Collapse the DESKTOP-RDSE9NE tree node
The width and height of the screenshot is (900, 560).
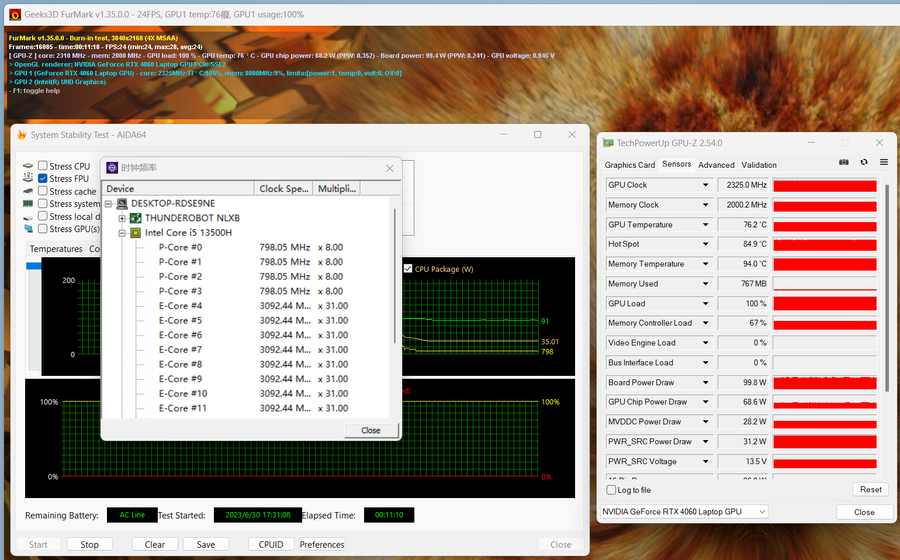point(108,204)
